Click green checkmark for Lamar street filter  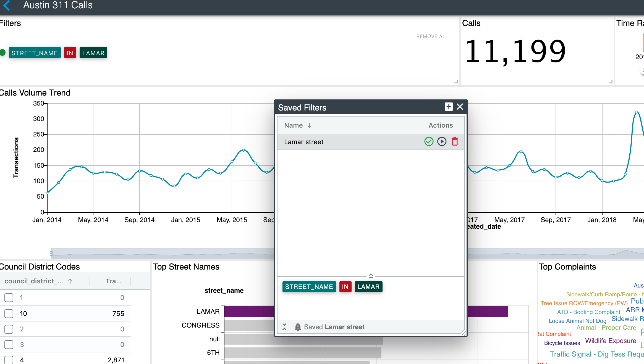click(429, 142)
